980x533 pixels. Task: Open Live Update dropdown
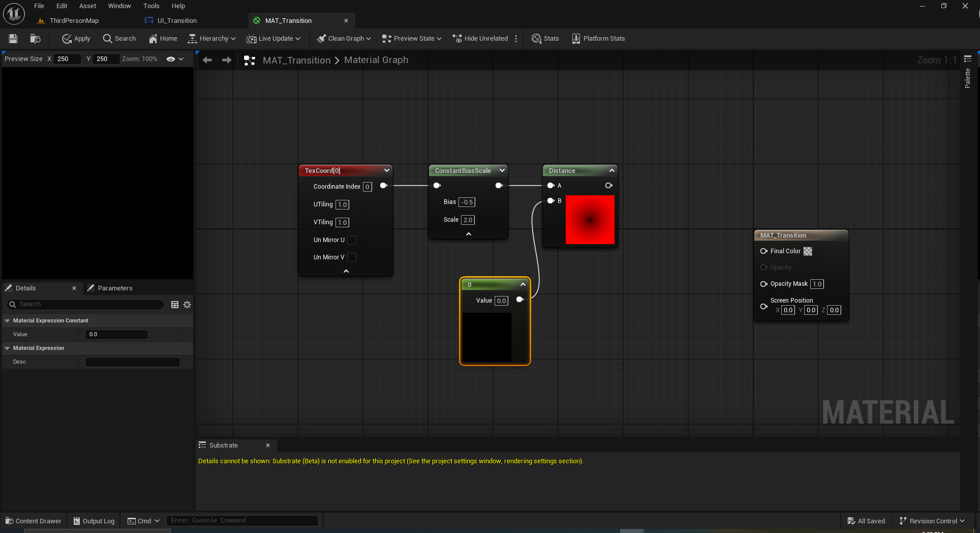273,39
